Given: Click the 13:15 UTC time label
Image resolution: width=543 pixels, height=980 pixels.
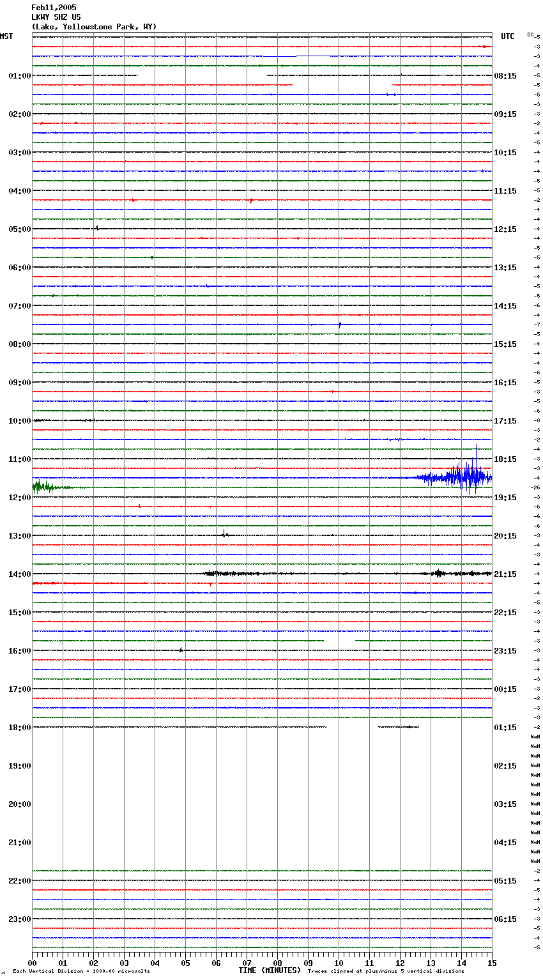Looking at the screenshot, I should tap(505, 268).
